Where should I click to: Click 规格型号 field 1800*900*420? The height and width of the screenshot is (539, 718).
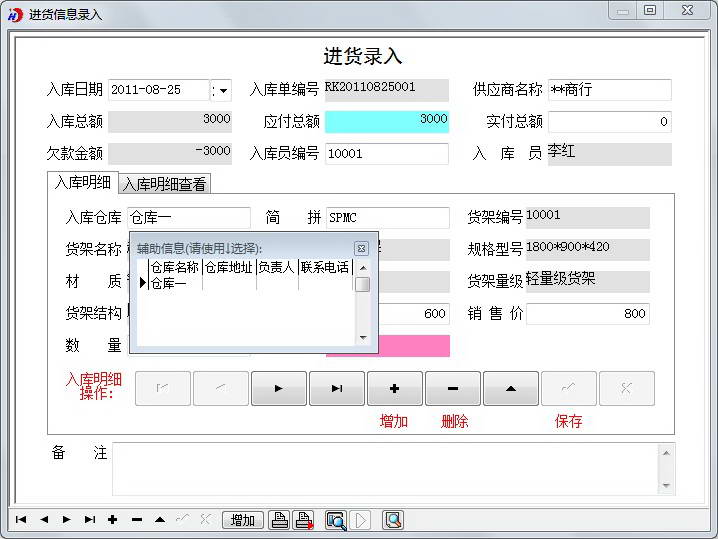(588, 250)
